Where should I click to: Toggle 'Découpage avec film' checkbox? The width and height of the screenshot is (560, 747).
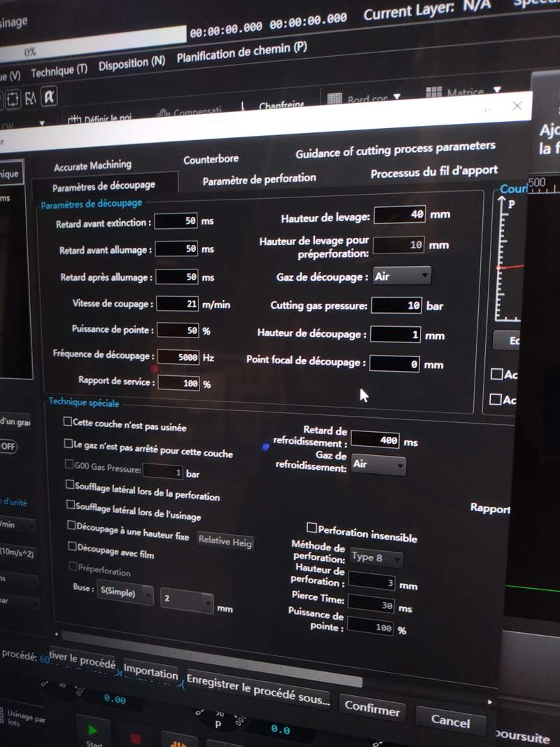tap(71, 546)
